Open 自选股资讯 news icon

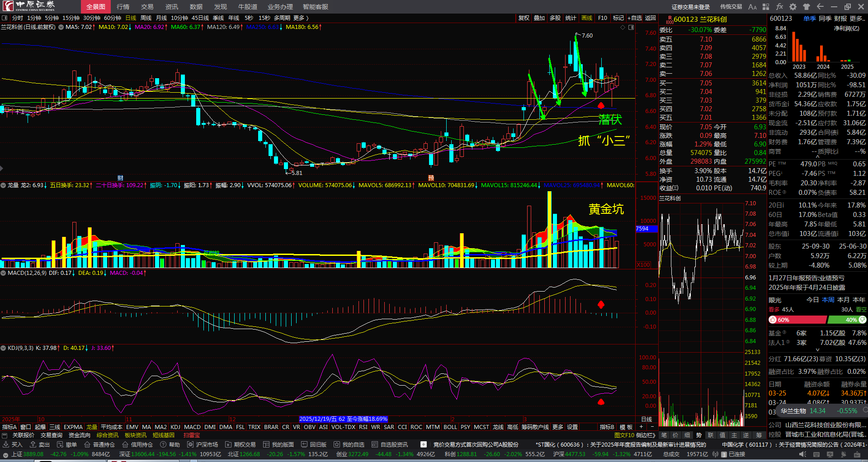pos(375,444)
